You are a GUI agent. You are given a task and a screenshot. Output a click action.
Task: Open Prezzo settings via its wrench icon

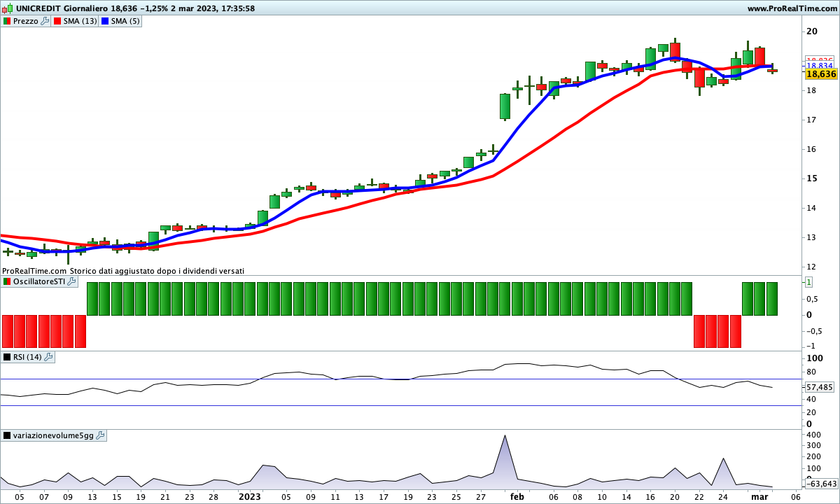pos(45,21)
